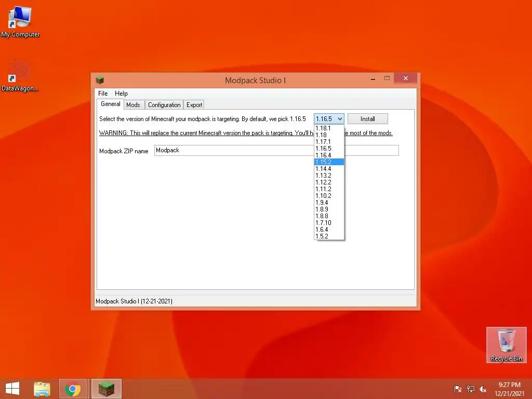
Task: Open My Computer desktop icon
Action: (x=20, y=22)
